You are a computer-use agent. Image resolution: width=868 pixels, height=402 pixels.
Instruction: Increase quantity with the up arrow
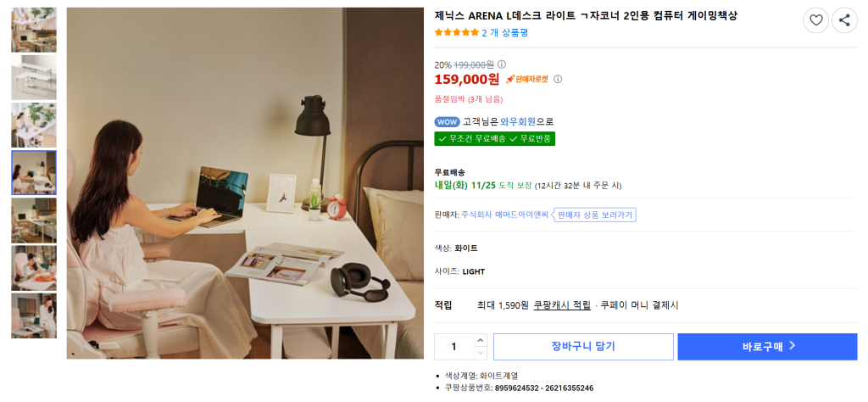click(481, 341)
